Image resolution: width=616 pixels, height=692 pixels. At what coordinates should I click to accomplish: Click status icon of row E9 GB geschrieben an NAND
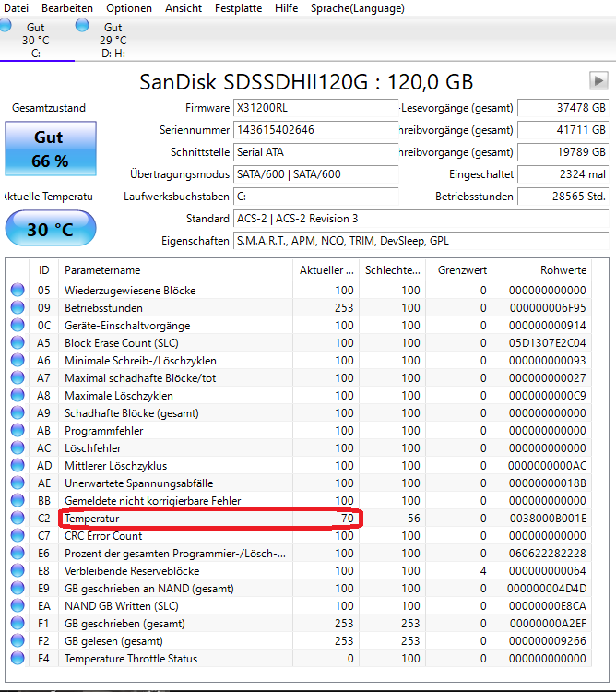pyautogui.click(x=18, y=589)
